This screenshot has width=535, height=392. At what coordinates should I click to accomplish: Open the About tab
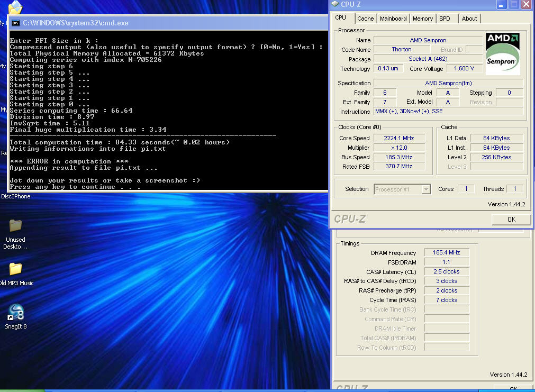click(x=469, y=19)
